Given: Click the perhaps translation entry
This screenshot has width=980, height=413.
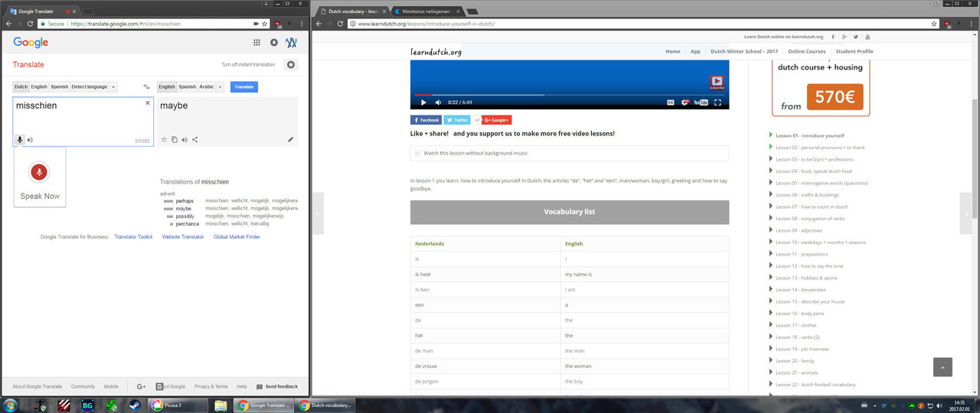Looking at the screenshot, I should tap(185, 200).
